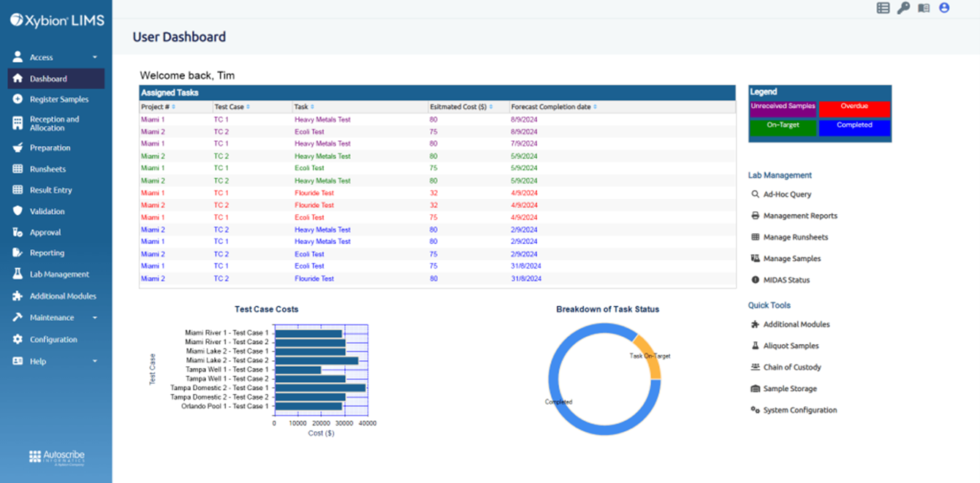Sort by Forecast Completion date arrow
The image size is (980, 483).
595,107
